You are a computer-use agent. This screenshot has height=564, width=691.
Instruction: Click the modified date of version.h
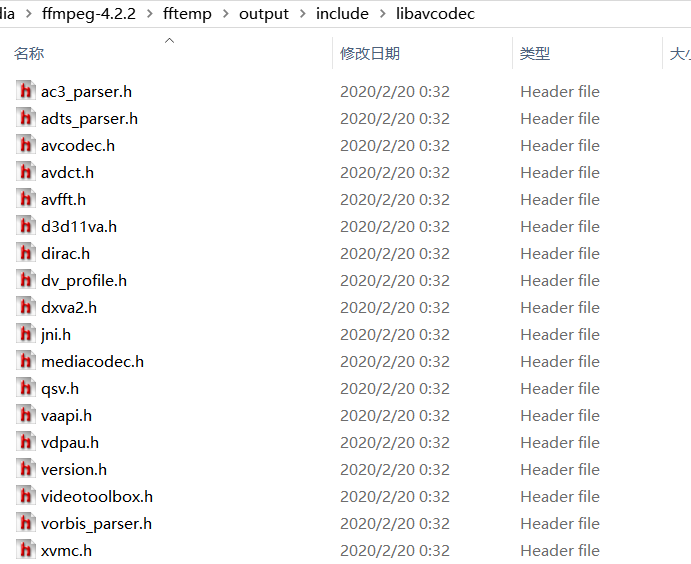click(x=395, y=470)
